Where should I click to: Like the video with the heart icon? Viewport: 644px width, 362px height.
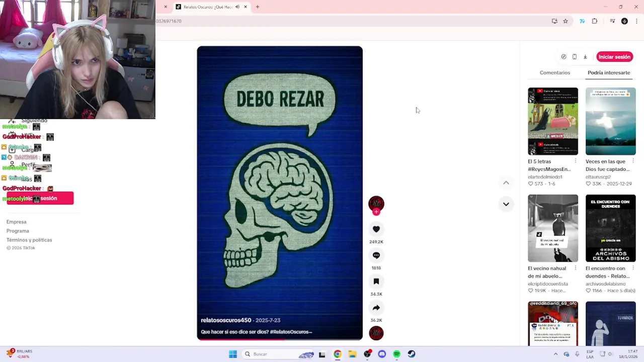click(x=376, y=229)
